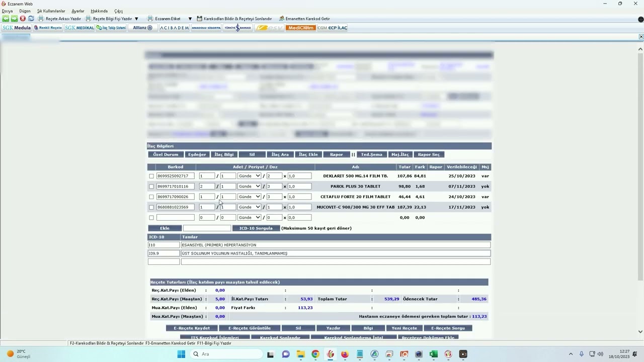Stop loading with the red X icon
Image resolution: width=644 pixels, height=362 pixels.
click(23, 19)
